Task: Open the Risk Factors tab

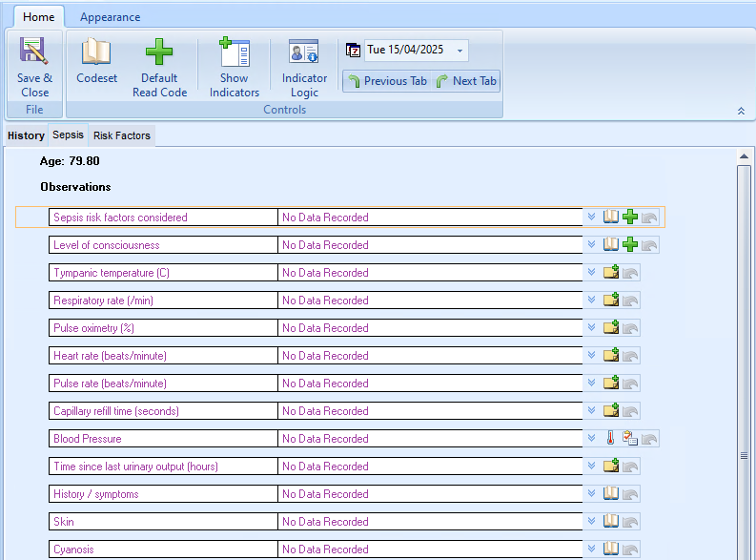Action: click(121, 135)
